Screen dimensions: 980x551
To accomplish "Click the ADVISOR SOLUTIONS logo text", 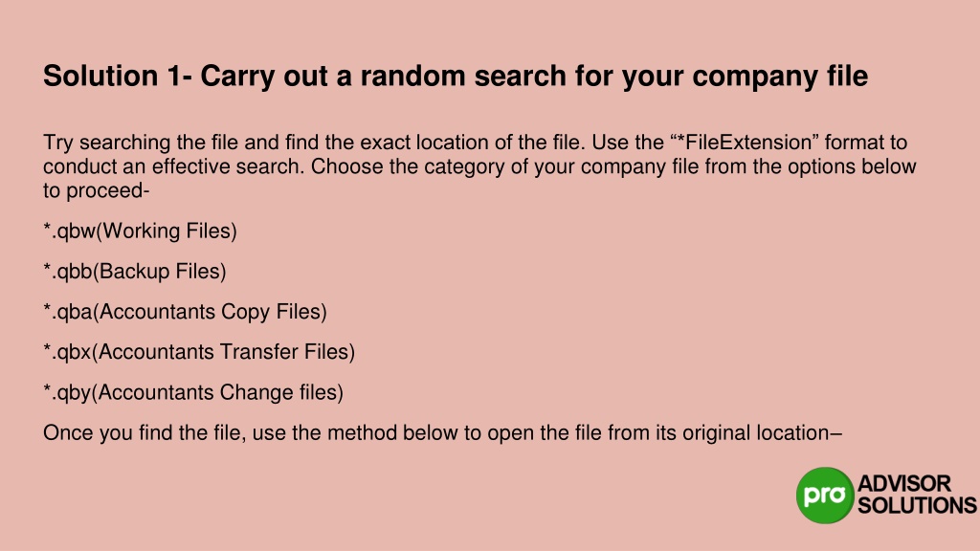I will pos(917,495).
